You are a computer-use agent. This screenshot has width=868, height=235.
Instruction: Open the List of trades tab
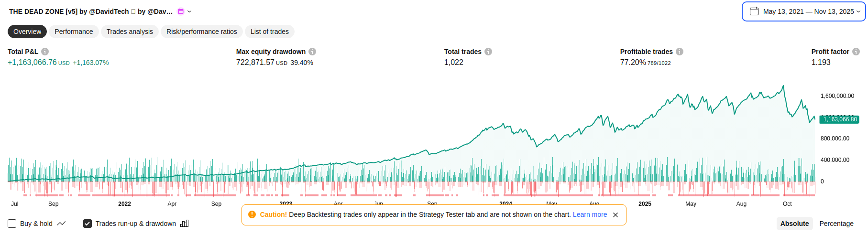(x=269, y=32)
